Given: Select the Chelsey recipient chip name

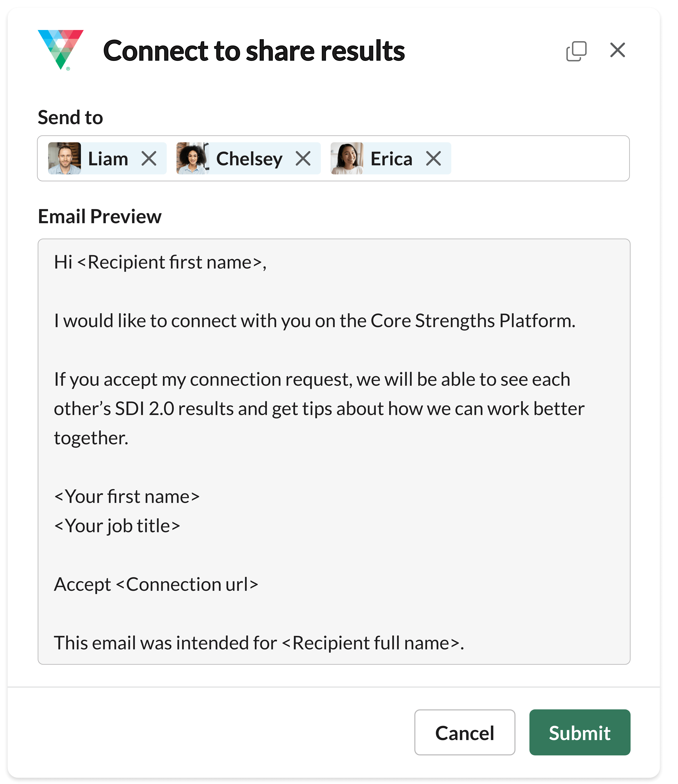Looking at the screenshot, I should coord(249,159).
